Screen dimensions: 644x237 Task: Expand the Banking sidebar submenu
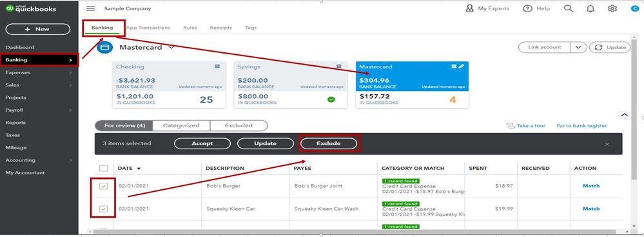click(71, 60)
